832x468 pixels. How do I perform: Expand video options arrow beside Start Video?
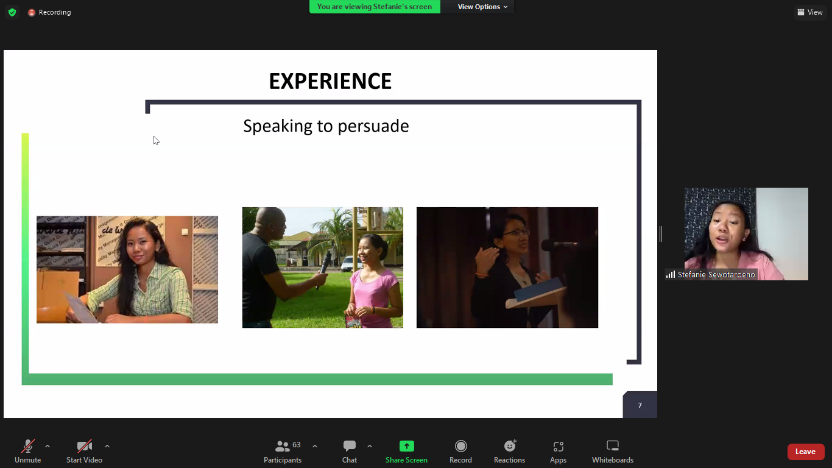(x=107, y=446)
